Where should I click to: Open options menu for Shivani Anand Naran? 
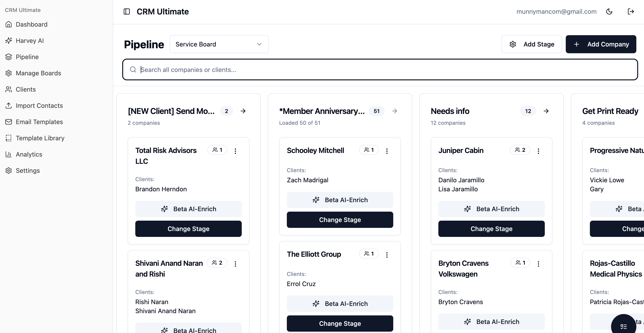235,264
